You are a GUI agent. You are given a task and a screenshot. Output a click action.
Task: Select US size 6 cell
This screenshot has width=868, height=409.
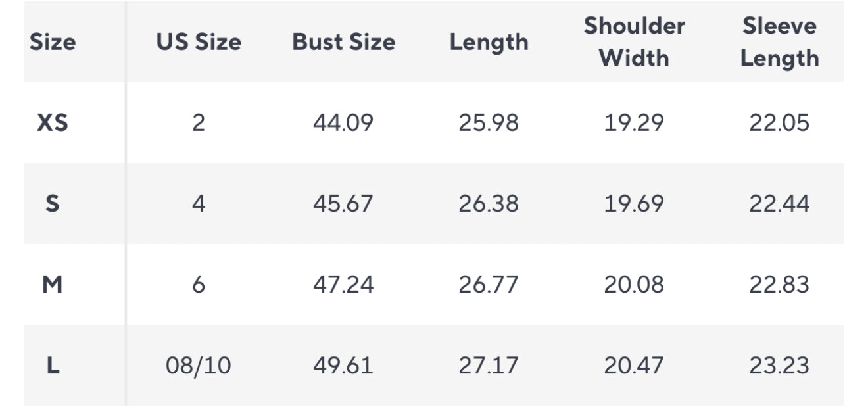click(x=199, y=285)
